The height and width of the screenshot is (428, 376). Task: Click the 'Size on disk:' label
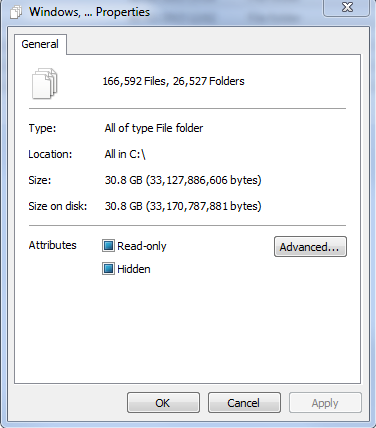pos(58,206)
